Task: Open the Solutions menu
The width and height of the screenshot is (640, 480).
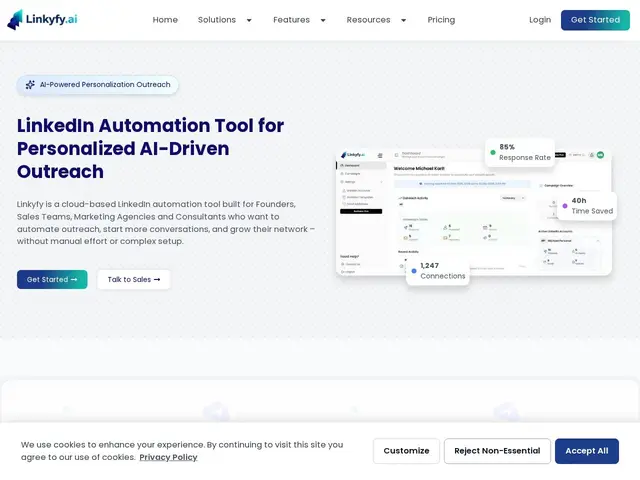Action: [217, 20]
